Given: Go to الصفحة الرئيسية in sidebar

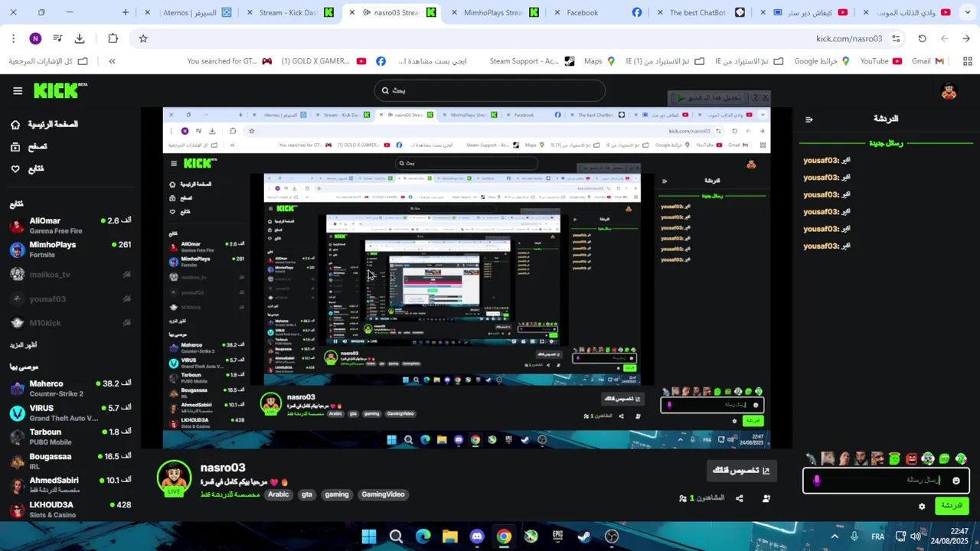Looking at the screenshot, I should 44,124.
